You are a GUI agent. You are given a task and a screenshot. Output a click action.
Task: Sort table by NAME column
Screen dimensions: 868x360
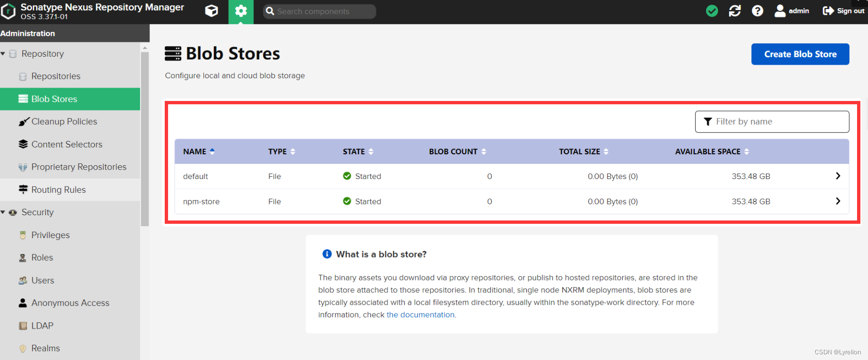[199, 151]
